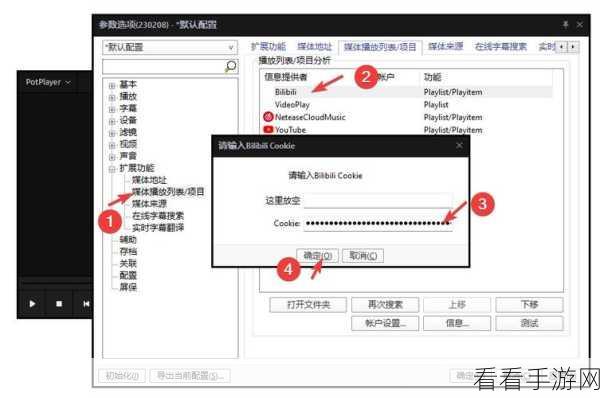The height and width of the screenshot is (398, 600).
Task: Select the VideoPlay provider row
Action: click(x=408, y=104)
